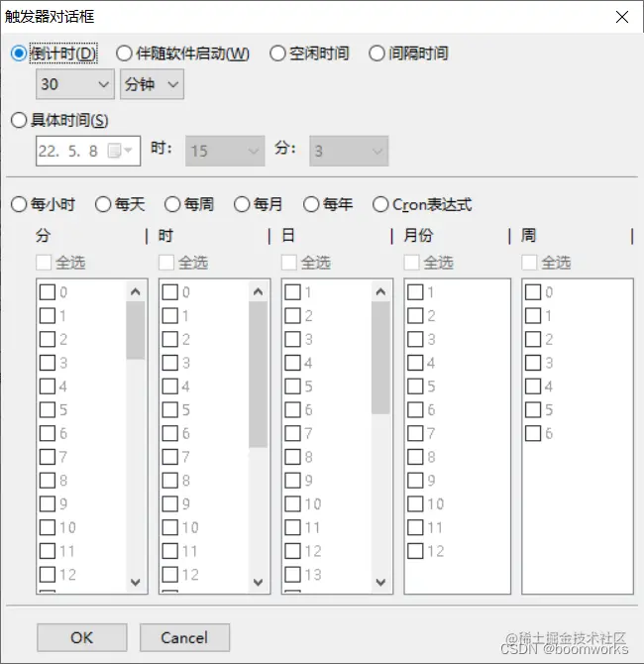
Task: Click down arrow of 日 list scrollbar
Action: (380, 582)
